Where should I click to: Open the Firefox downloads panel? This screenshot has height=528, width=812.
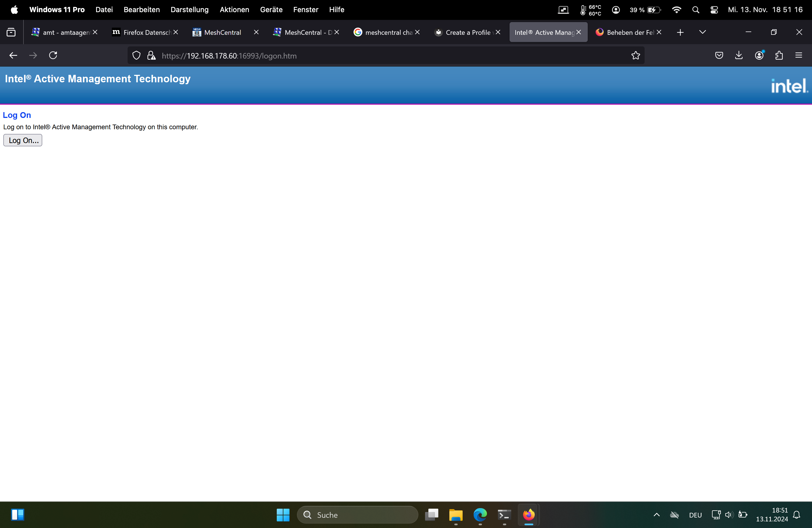pyautogui.click(x=739, y=55)
